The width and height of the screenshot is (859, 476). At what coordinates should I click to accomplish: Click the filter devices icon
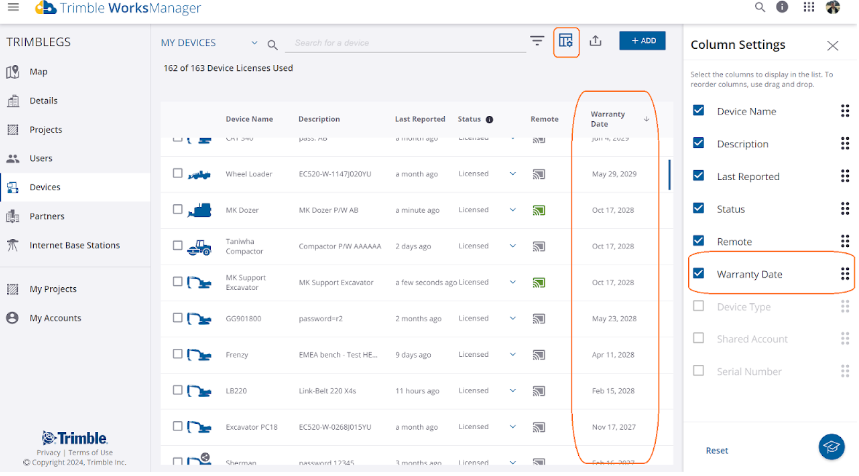point(537,41)
